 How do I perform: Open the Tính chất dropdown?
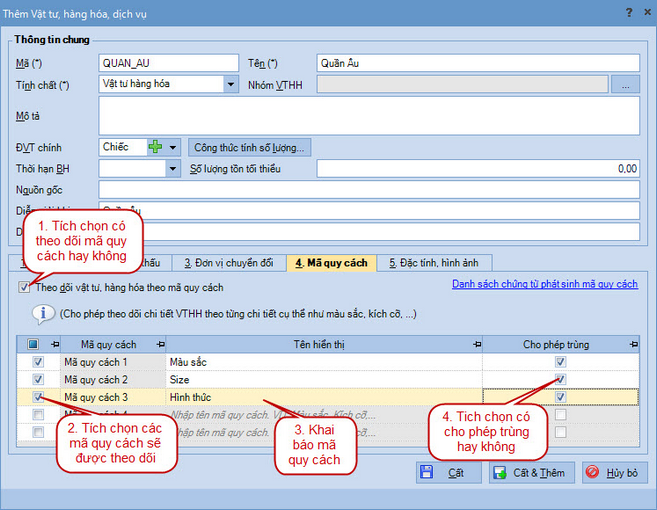tap(230, 84)
